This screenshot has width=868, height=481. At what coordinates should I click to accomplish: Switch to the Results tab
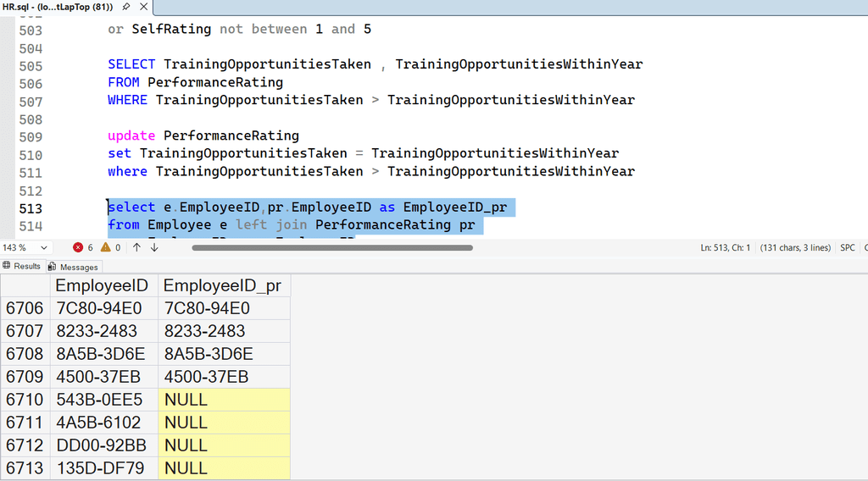tap(21, 267)
